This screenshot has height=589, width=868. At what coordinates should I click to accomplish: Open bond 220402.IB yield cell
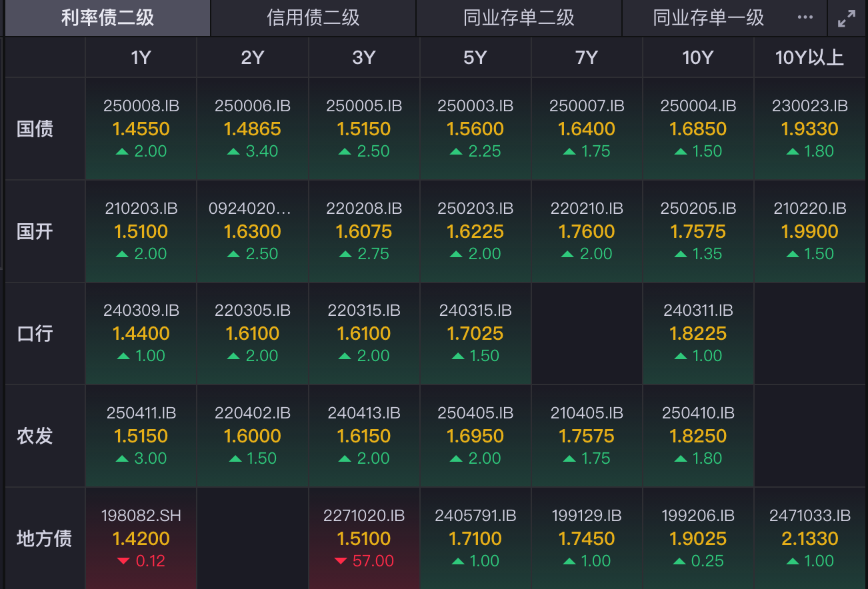(253, 436)
